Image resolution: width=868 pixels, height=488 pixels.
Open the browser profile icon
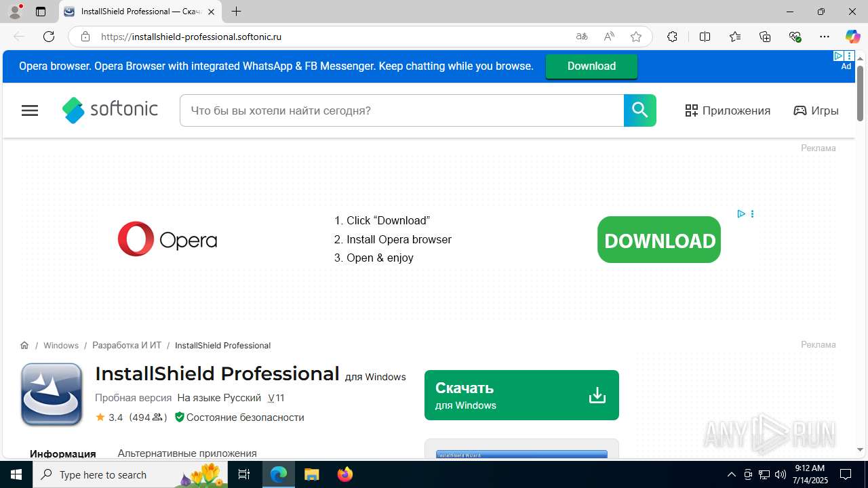click(x=15, y=12)
